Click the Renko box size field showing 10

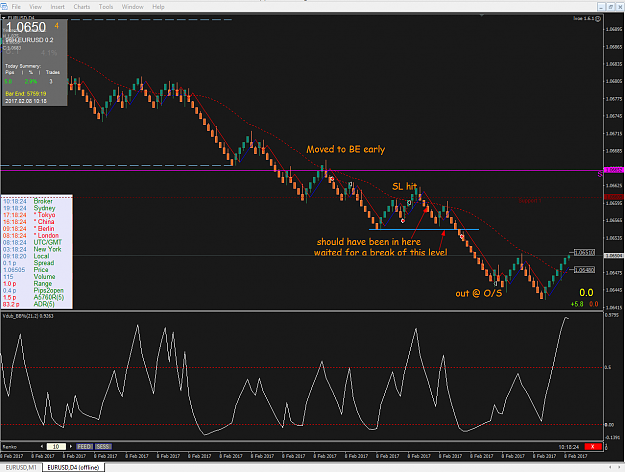(56, 446)
